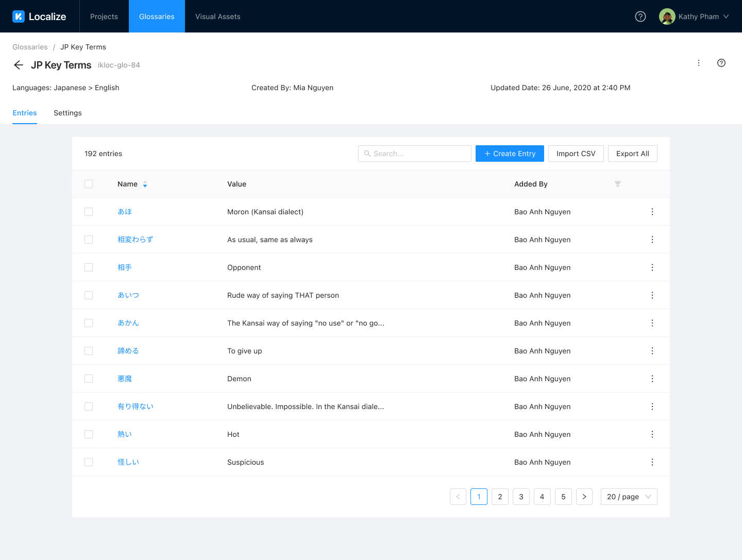Sort entries by Name column arrows

145,184
